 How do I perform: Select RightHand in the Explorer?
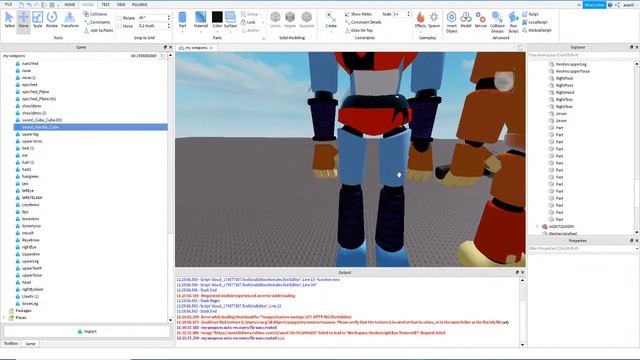[565, 92]
